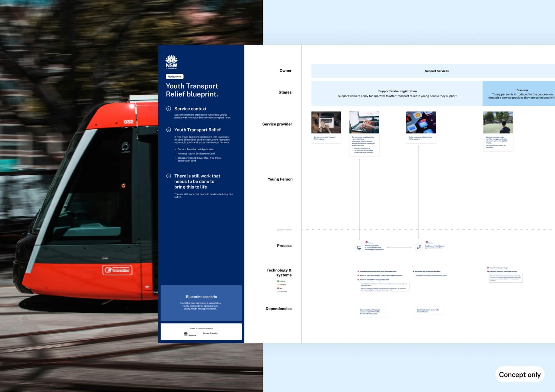
Task: Click the Support Services owner bar
Action: [x=433, y=71]
